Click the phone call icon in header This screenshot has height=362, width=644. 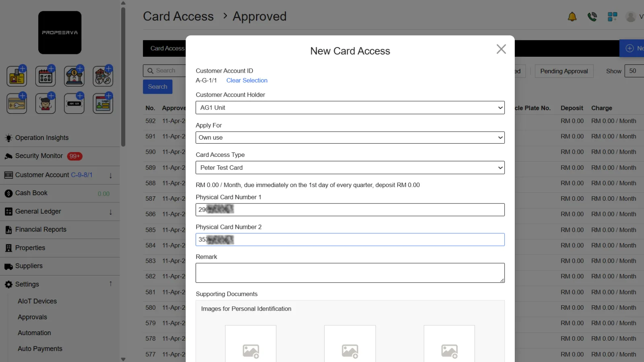tap(592, 16)
